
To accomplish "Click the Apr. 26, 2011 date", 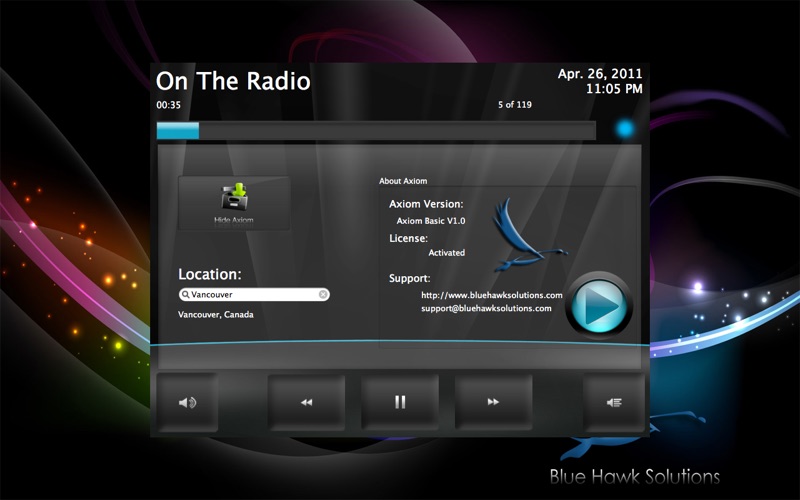I will pyautogui.click(x=600, y=74).
